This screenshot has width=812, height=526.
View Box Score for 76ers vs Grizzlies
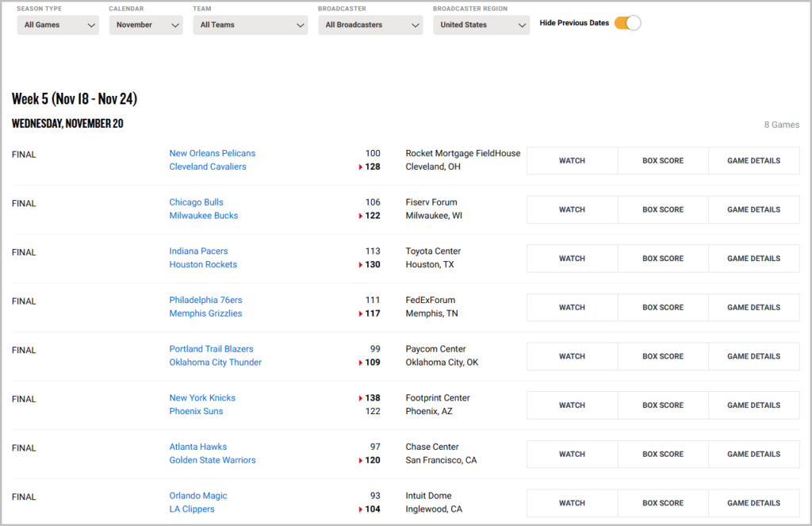coord(663,307)
